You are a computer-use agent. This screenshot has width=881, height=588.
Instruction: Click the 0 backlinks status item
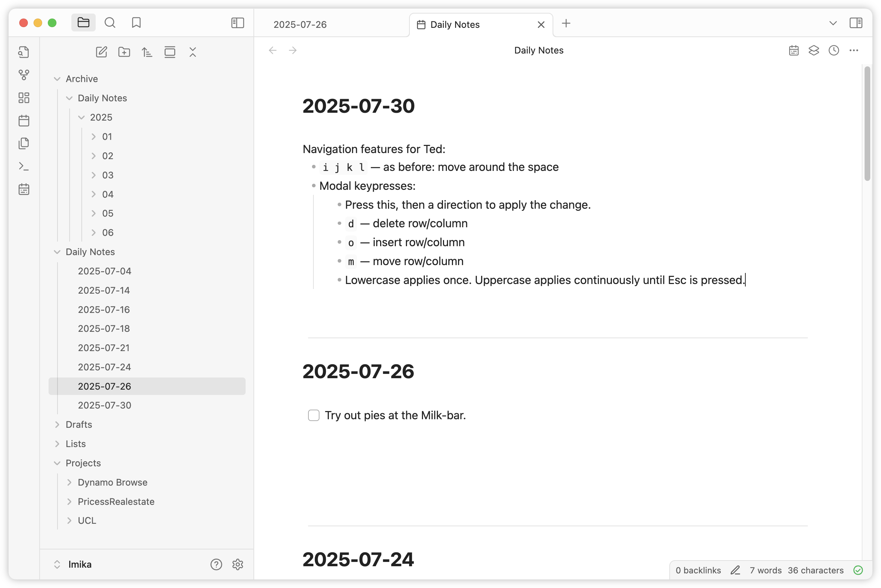[698, 571]
